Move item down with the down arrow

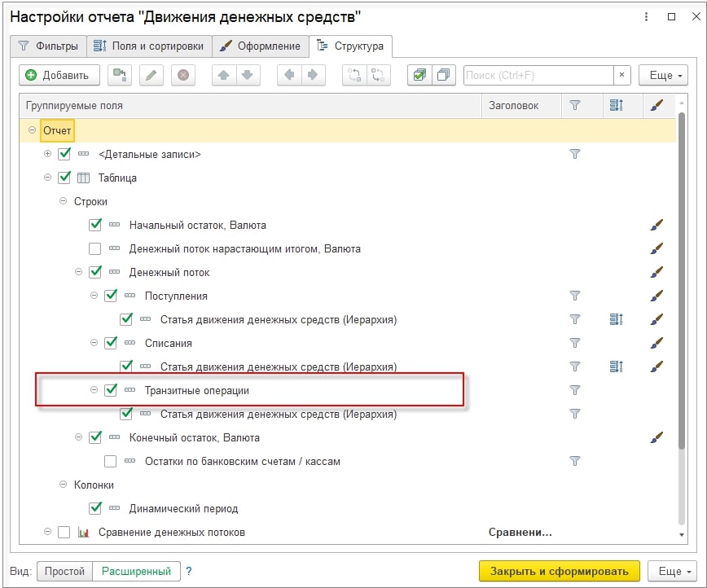[x=248, y=75]
